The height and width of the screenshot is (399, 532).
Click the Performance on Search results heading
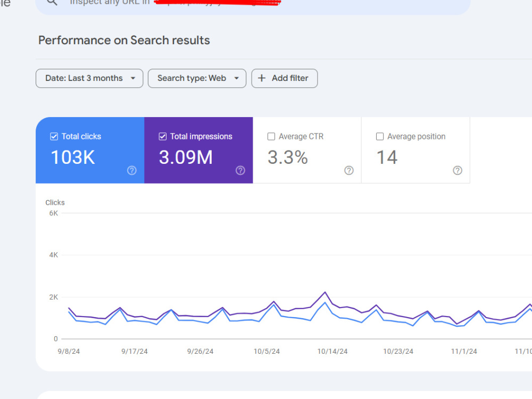(x=124, y=40)
